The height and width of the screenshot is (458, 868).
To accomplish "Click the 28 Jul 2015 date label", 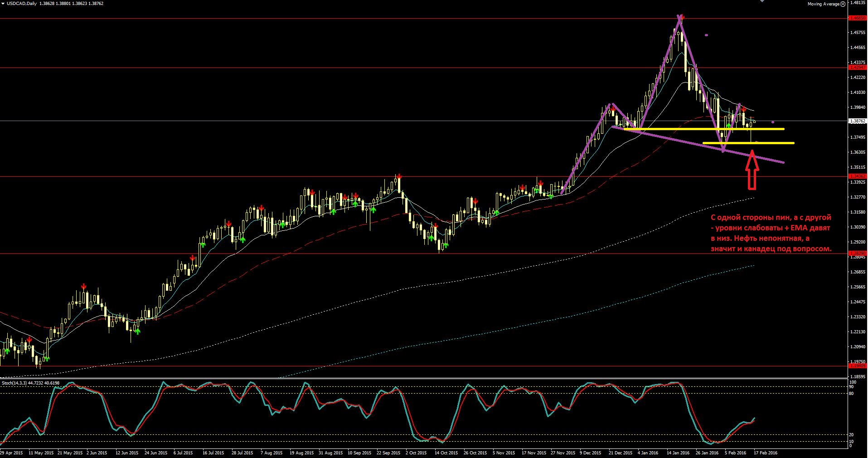I will click(x=242, y=453).
